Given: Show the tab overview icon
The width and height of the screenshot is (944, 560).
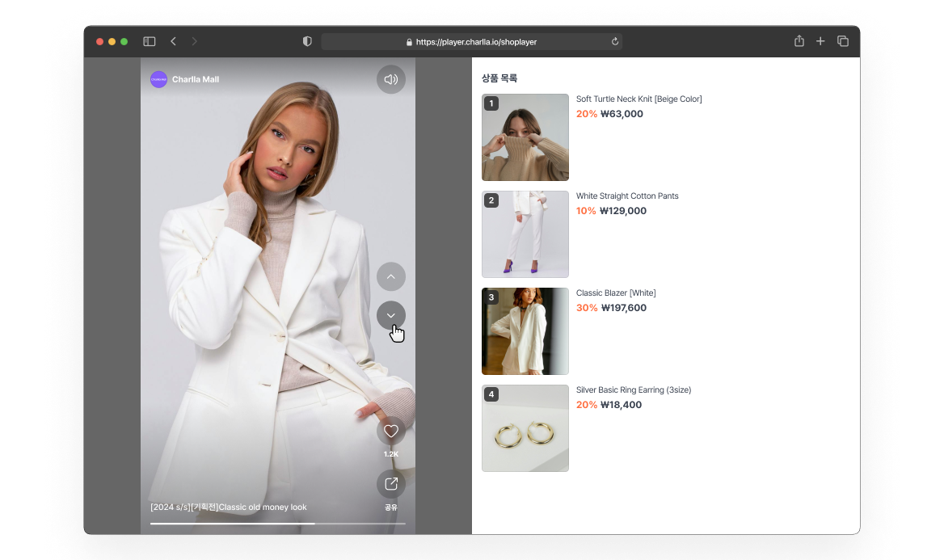Looking at the screenshot, I should click(x=842, y=41).
